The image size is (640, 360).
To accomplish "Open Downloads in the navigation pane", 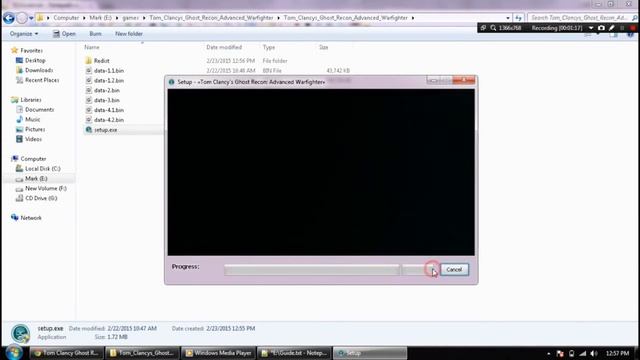I will click(x=39, y=70).
